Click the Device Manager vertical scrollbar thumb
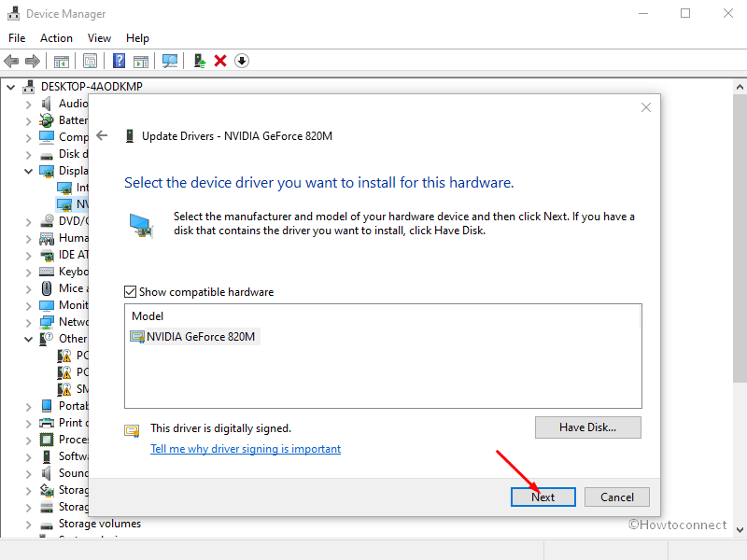 coord(740,238)
